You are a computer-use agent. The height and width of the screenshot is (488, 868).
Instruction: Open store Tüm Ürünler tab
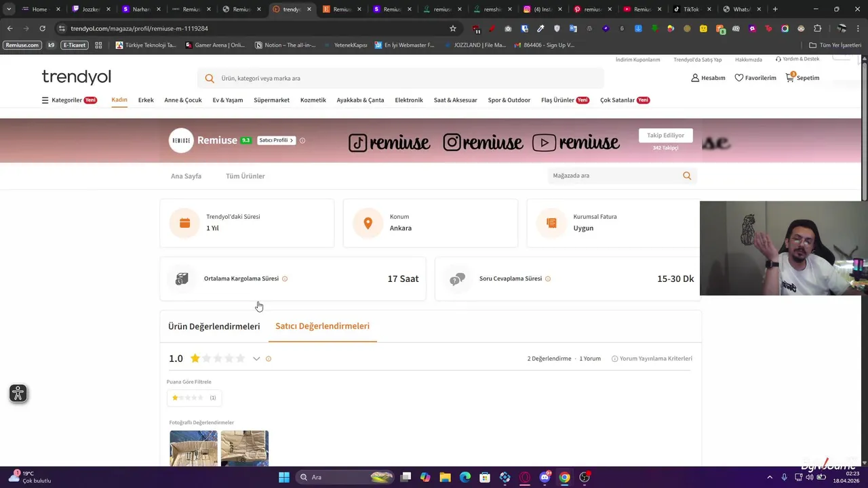pos(245,176)
